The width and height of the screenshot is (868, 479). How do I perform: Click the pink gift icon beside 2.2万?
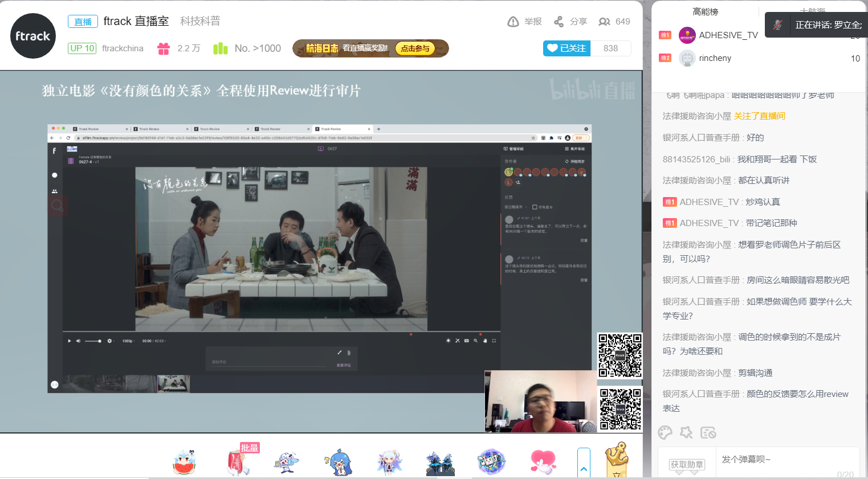pyautogui.click(x=164, y=48)
